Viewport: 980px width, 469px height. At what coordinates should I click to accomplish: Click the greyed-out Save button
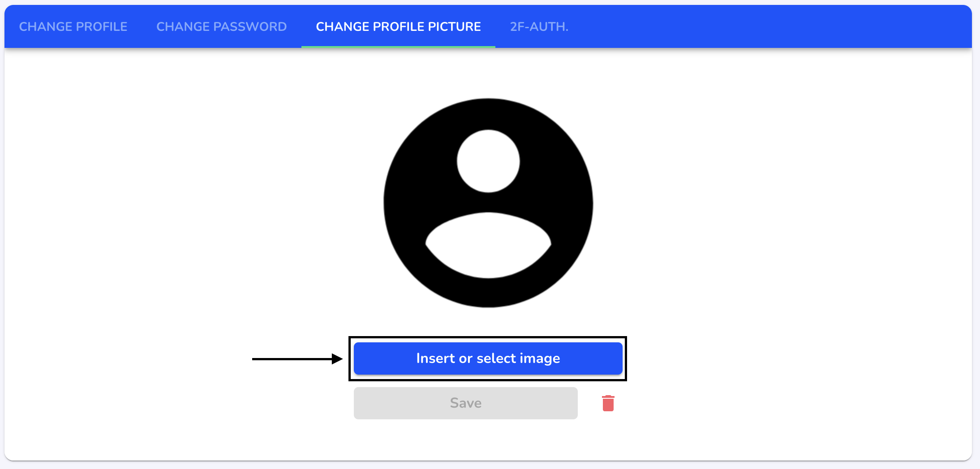click(465, 403)
